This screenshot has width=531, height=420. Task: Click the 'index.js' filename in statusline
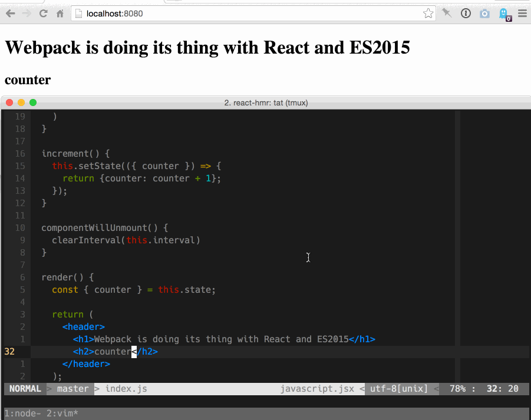click(126, 389)
